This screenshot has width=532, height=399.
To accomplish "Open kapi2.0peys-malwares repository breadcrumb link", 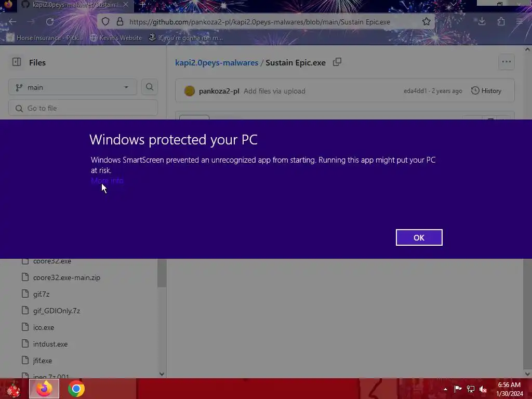I will pos(217,63).
